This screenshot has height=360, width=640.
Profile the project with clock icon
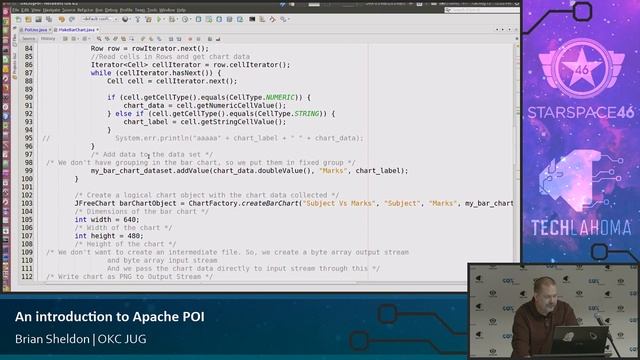[185, 19]
